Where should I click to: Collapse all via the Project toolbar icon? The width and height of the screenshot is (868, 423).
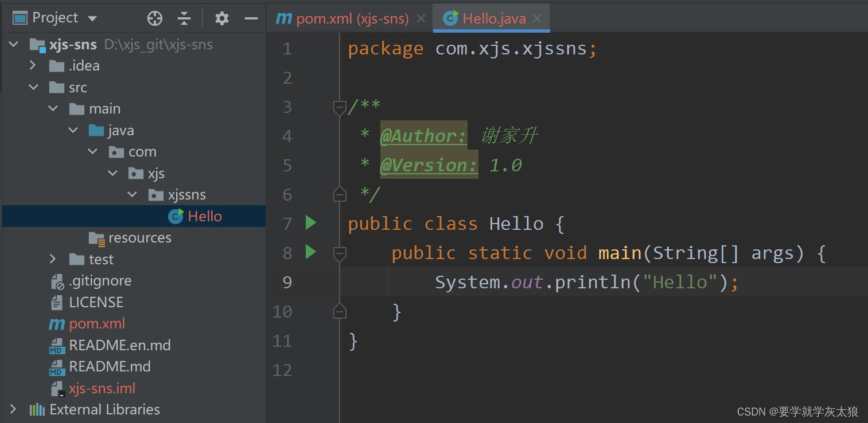tap(184, 18)
